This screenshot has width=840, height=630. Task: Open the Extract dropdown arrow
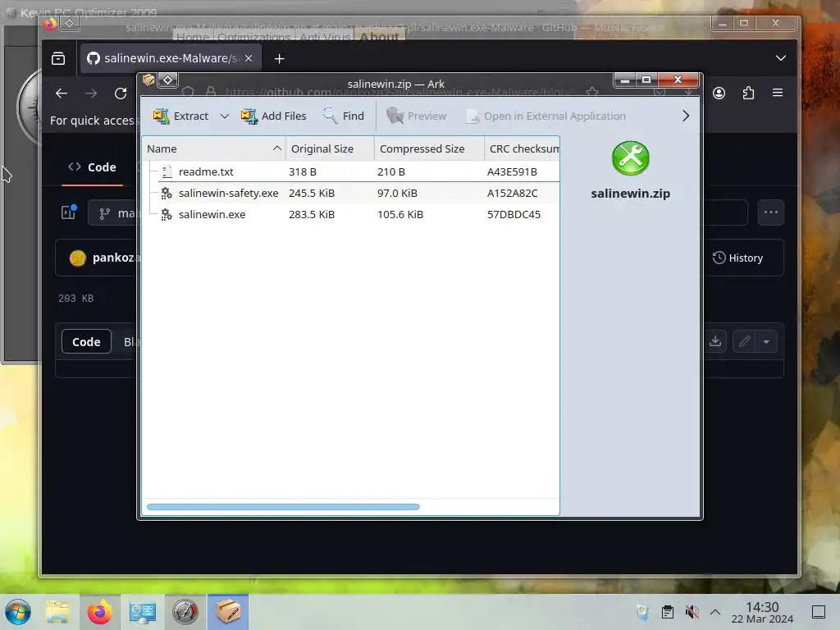point(225,116)
